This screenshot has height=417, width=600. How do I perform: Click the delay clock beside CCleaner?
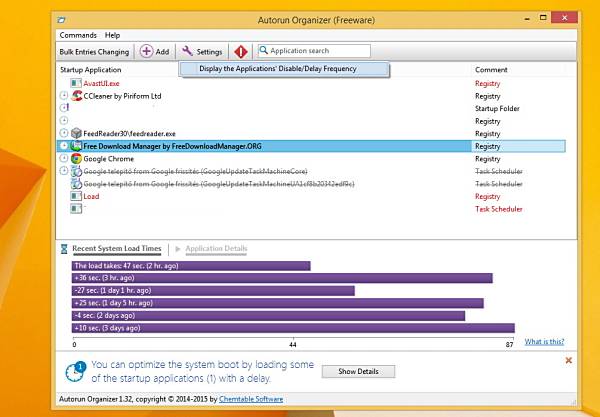pos(64,95)
